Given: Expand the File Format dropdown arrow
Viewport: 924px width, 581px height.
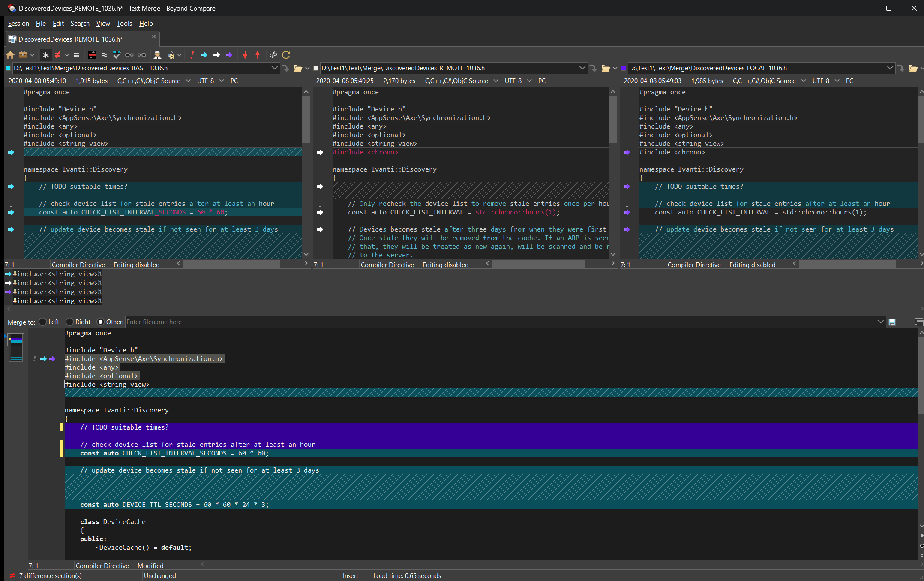Looking at the screenshot, I should [x=179, y=55].
